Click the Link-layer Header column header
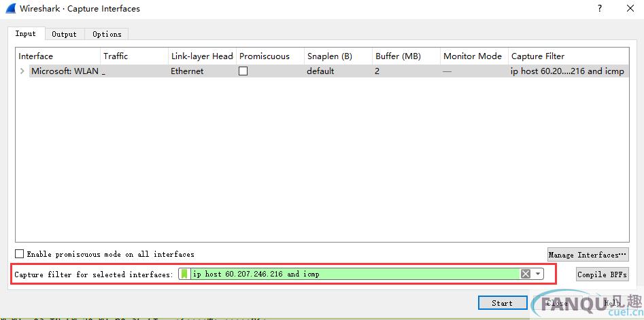 click(202, 56)
